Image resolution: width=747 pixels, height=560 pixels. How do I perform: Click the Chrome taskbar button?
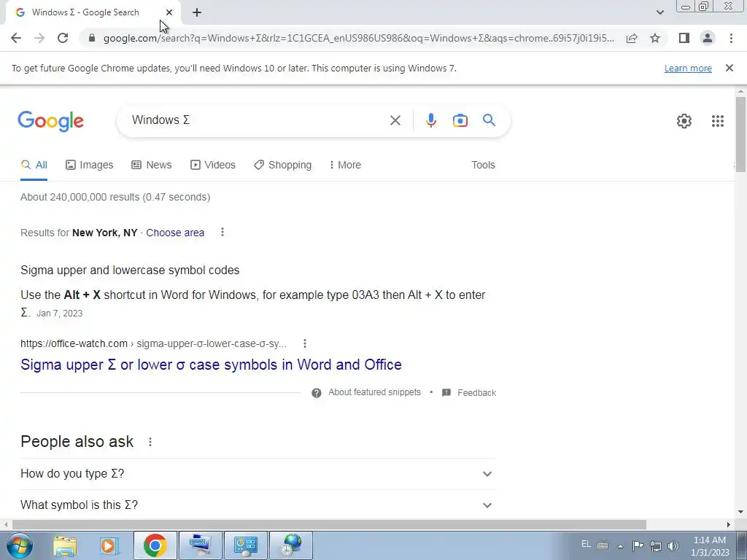pyautogui.click(x=155, y=545)
